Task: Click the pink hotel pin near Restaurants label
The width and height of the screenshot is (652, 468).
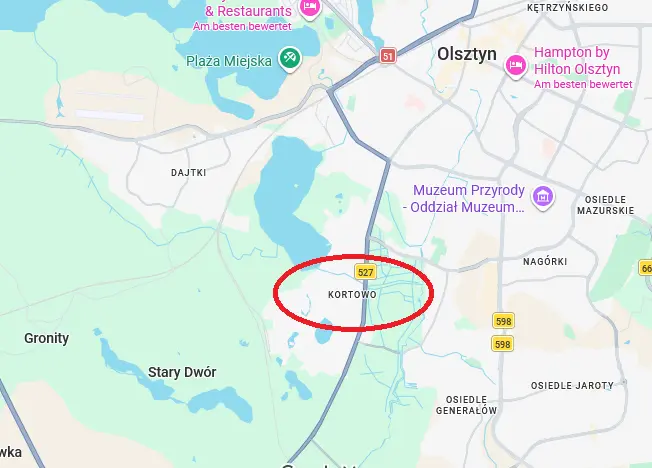Action: pos(309,7)
